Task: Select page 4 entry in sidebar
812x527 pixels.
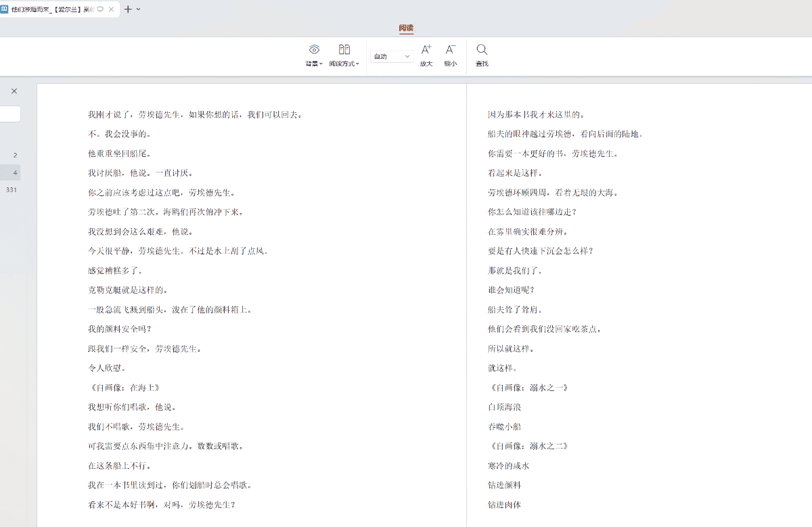Action: 14,173
